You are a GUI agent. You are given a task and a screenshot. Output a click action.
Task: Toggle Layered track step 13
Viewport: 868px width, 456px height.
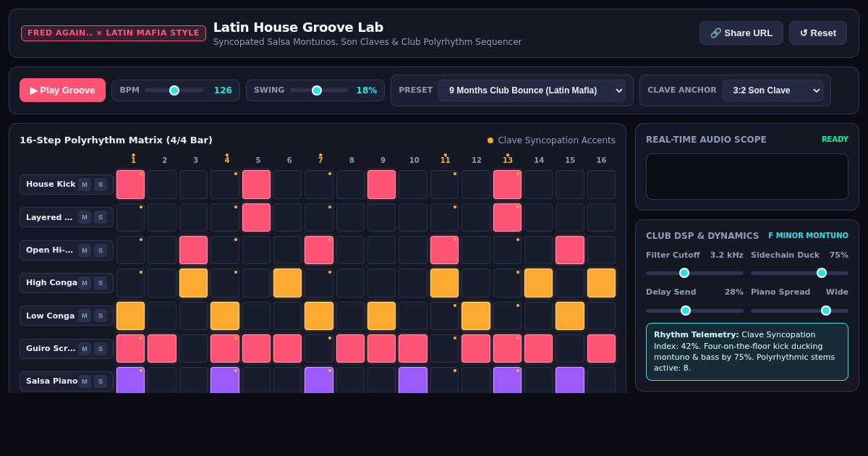click(507, 217)
